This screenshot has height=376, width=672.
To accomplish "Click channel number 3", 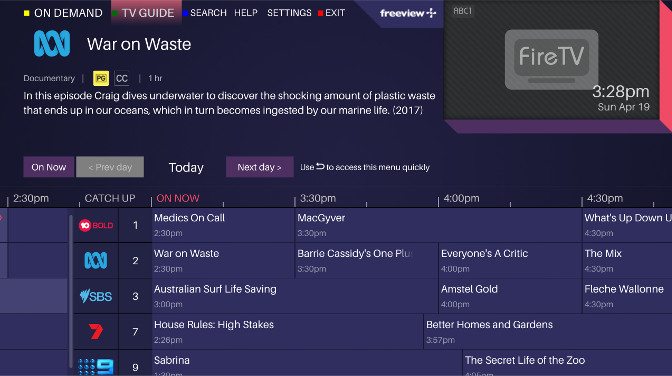I will pyautogui.click(x=135, y=296).
